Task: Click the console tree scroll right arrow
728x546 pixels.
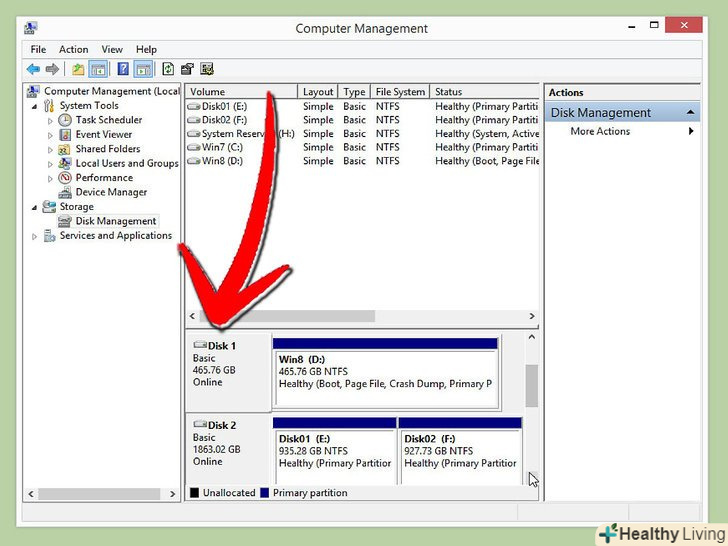Action: pos(172,494)
